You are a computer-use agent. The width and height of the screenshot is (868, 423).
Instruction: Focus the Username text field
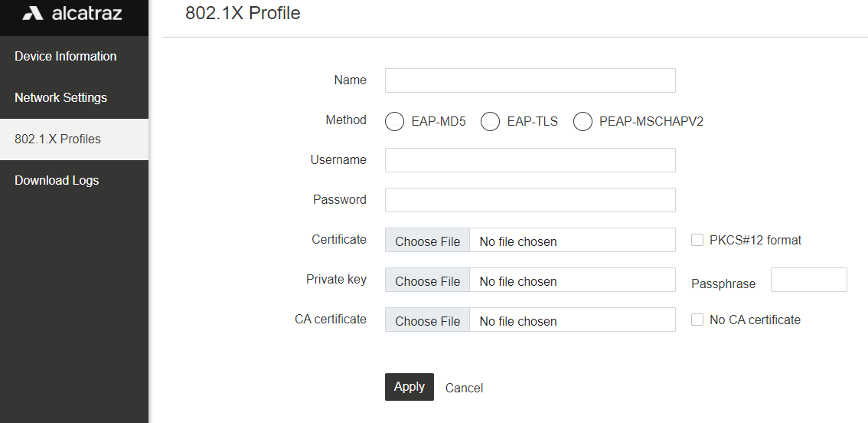(530, 160)
